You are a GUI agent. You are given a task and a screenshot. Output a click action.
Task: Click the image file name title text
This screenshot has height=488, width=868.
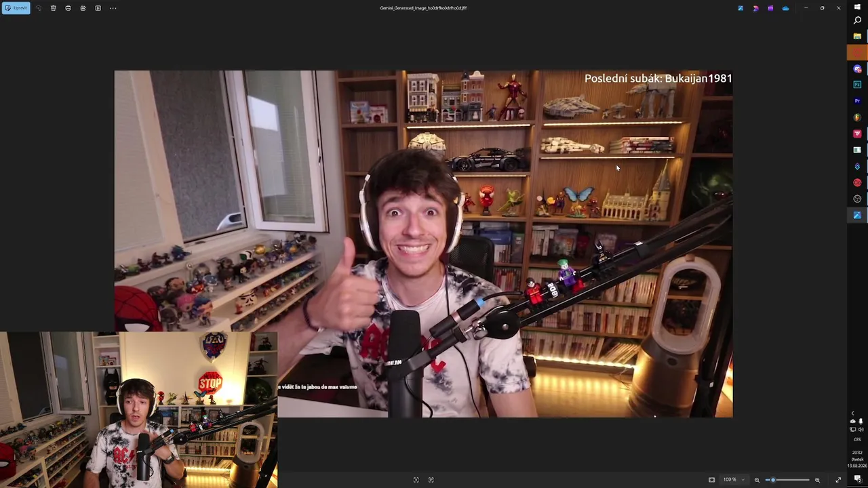(x=423, y=8)
